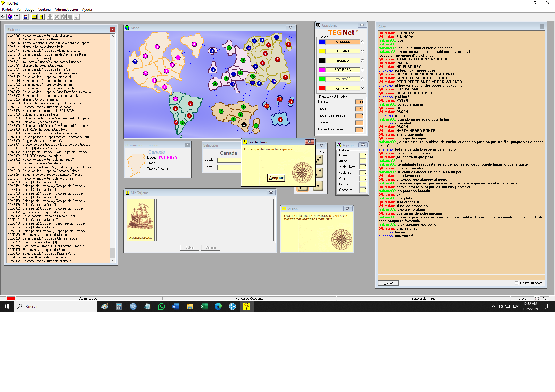This screenshot has height=392, width=555.
Task: Click the yellow mission card toolbar icon
Action: click(34, 17)
